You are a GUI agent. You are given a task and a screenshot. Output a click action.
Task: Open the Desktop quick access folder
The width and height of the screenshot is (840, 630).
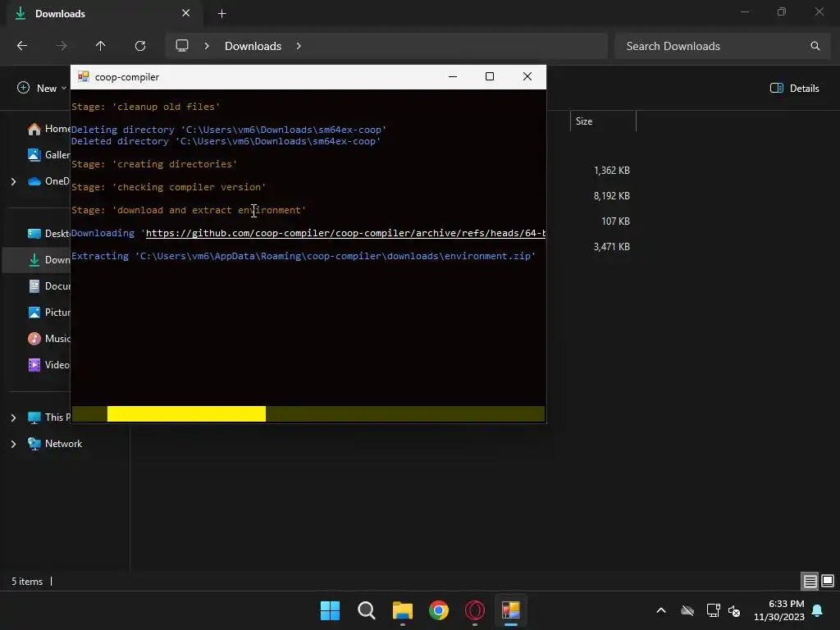point(48,234)
